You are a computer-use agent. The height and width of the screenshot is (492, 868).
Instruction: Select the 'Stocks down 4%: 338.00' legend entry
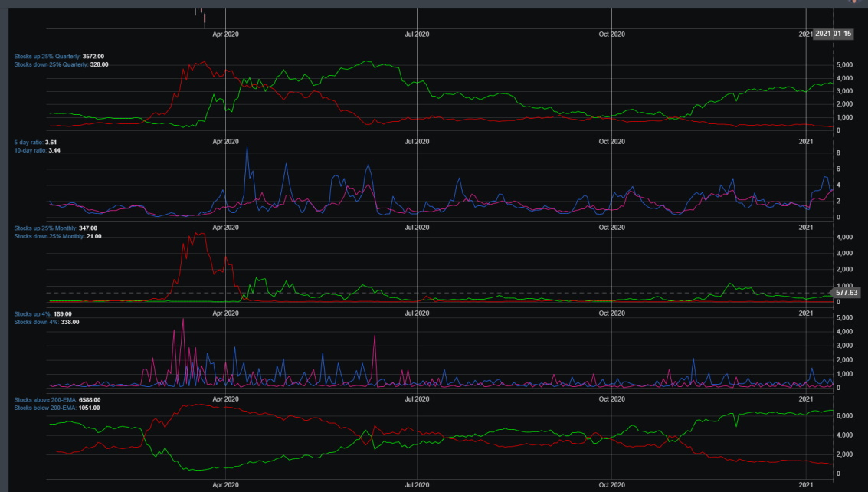(47, 323)
